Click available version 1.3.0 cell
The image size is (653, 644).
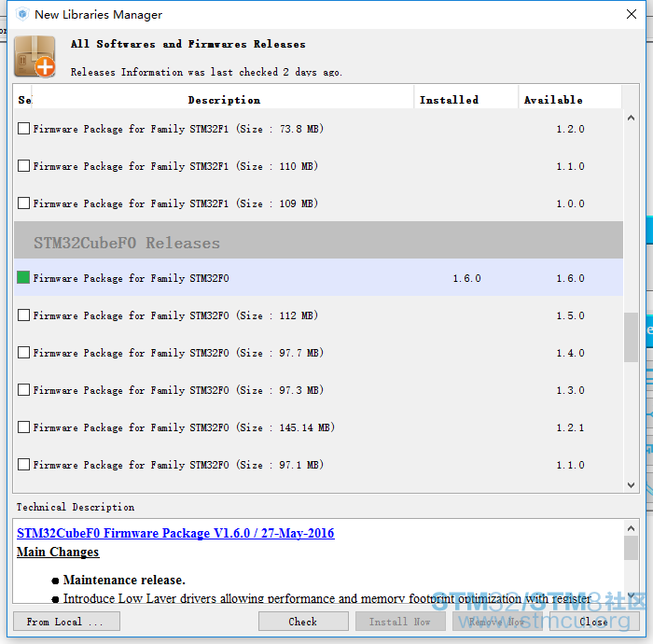pos(571,390)
